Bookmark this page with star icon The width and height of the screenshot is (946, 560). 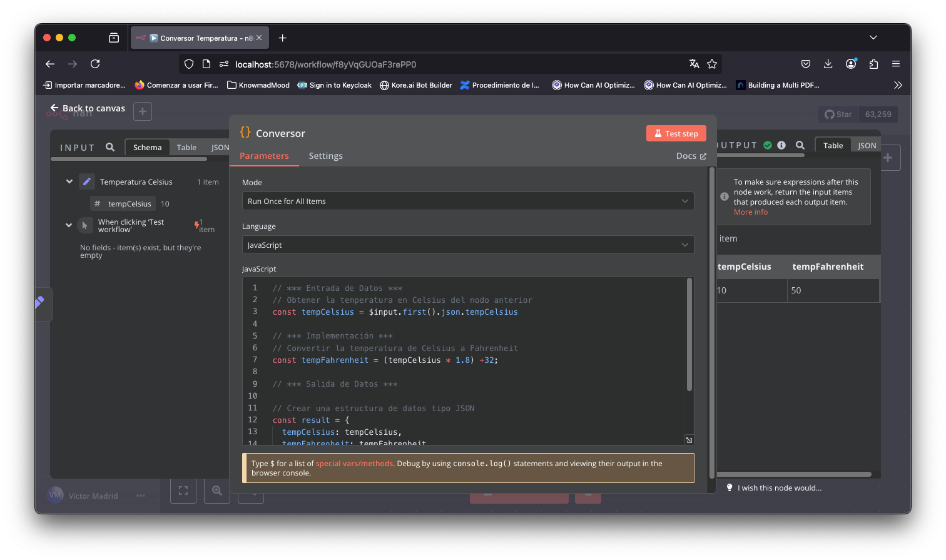pos(711,64)
